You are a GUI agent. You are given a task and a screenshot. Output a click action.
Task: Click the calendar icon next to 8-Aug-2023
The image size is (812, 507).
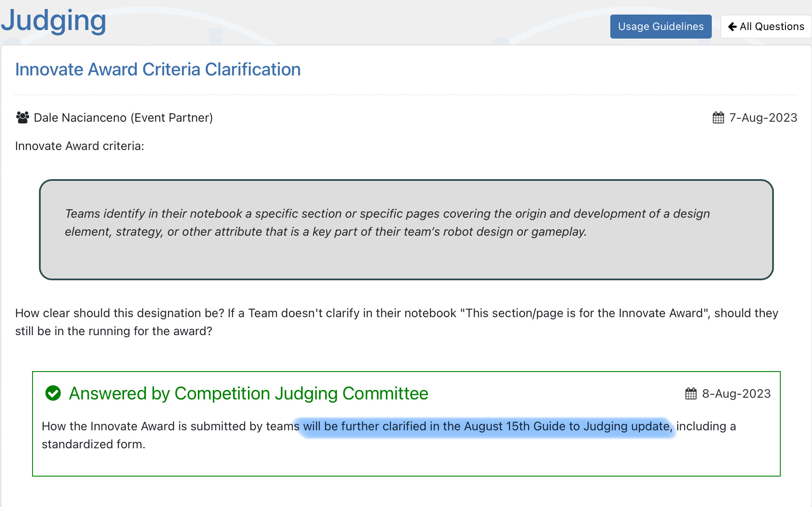[x=691, y=393]
